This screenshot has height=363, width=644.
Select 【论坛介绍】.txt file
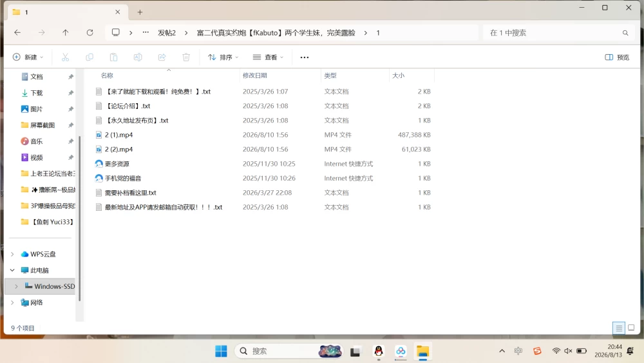click(x=128, y=106)
